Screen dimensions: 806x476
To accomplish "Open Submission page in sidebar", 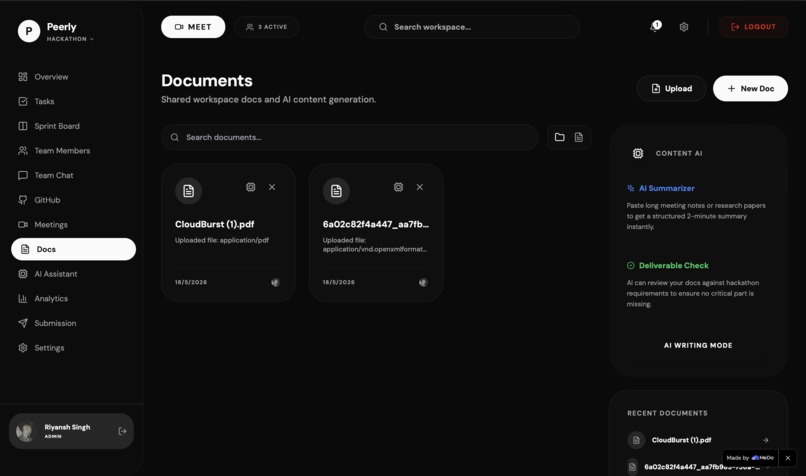I will (74, 323).
